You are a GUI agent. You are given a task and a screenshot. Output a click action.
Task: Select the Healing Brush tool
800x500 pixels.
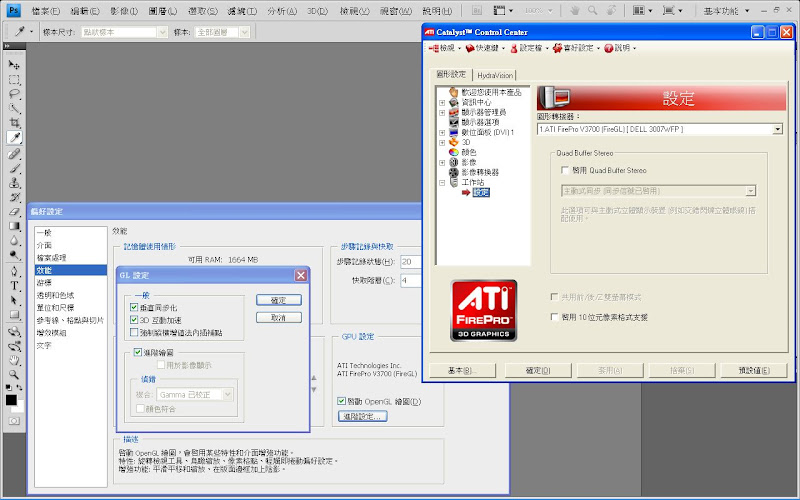click(x=14, y=154)
